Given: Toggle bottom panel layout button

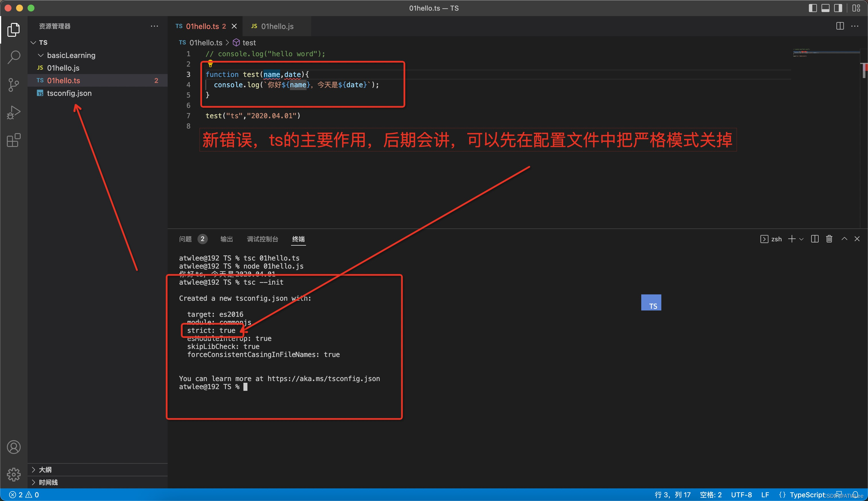Looking at the screenshot, I should (x=825, y=8).
